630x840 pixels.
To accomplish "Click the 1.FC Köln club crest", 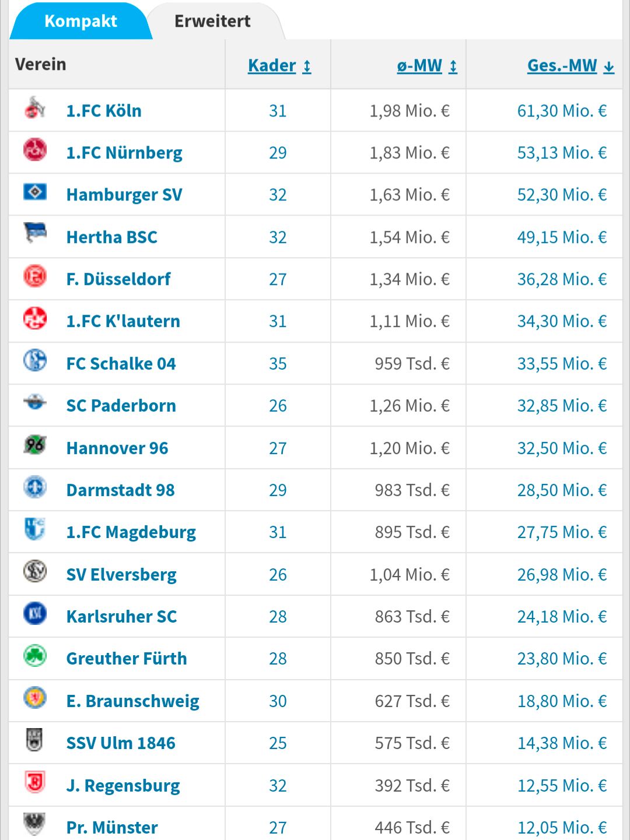I will point(35,108).
